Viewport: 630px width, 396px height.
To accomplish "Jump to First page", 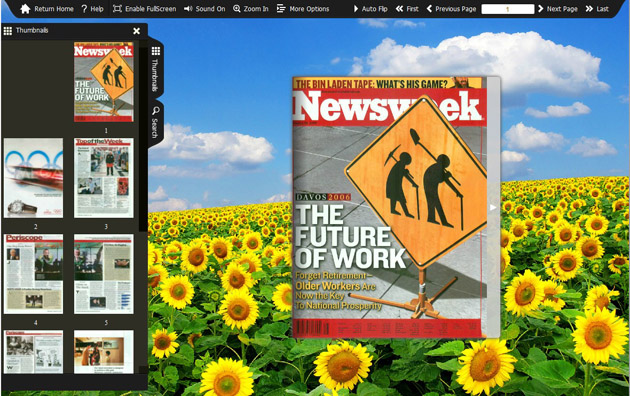I will pyautogui.click(x=407, y=8).
